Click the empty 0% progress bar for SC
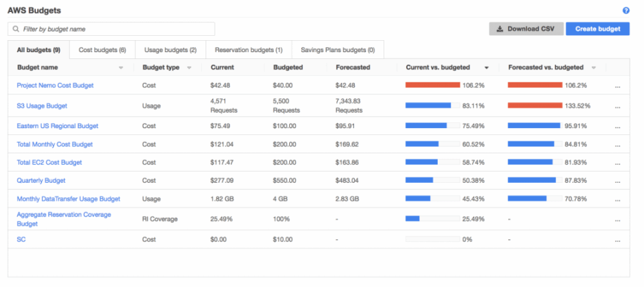Image resolution: width=644 pixels, height=287 pixels. click(432, 239)
